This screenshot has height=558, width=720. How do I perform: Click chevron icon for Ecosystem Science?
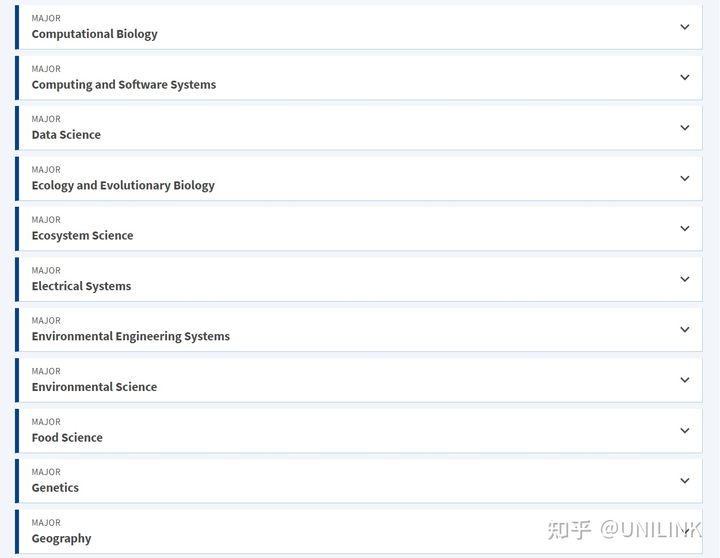(685, 228)
